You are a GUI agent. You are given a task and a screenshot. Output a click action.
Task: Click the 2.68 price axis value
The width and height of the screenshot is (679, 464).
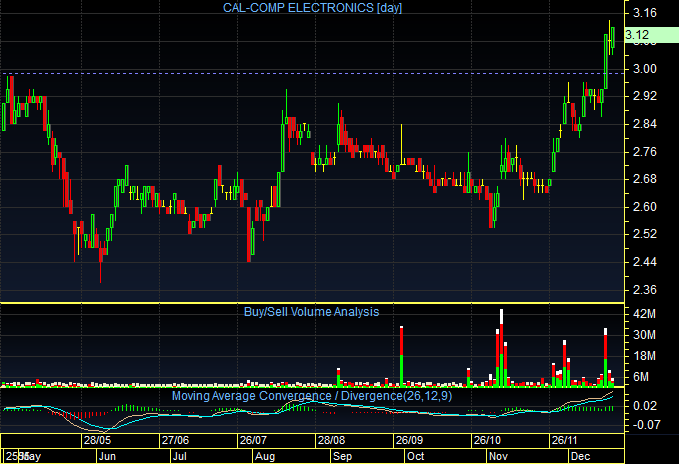click(645, 179)
